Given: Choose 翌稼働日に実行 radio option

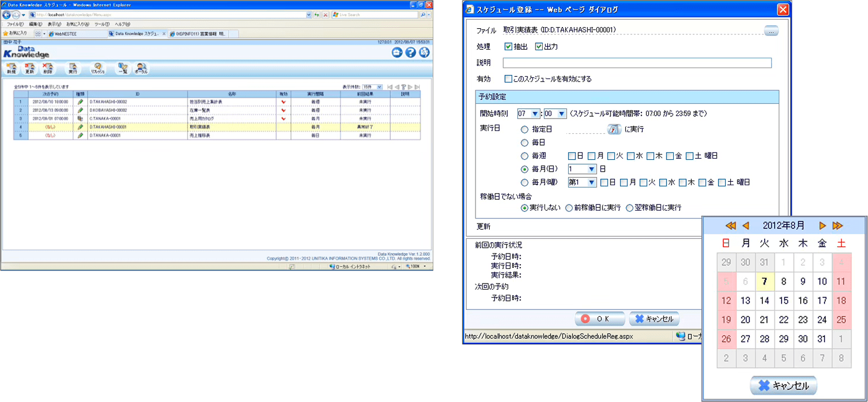Looking at the screenshot, I should point(630,208).
